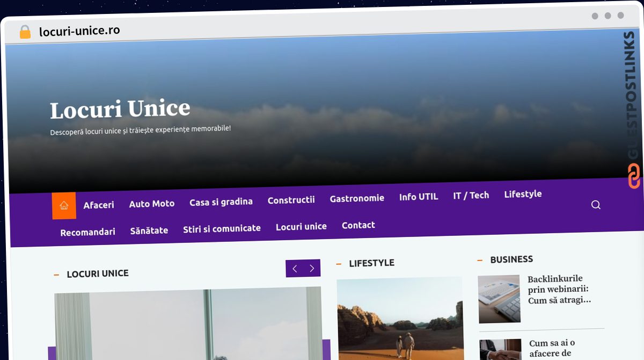Select Stiri si comunicate menu item
The width and height of the screenshot is (644, 360).
(222, 228)
